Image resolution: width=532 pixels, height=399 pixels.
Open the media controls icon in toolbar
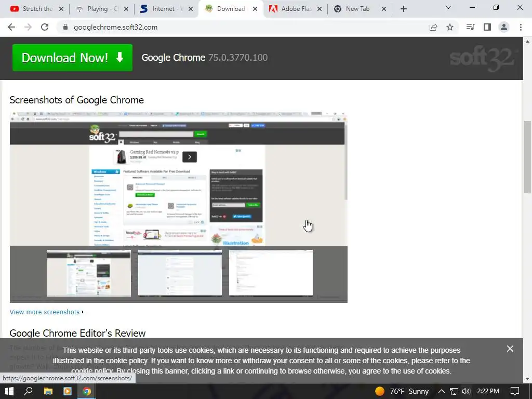pos(471,27)
